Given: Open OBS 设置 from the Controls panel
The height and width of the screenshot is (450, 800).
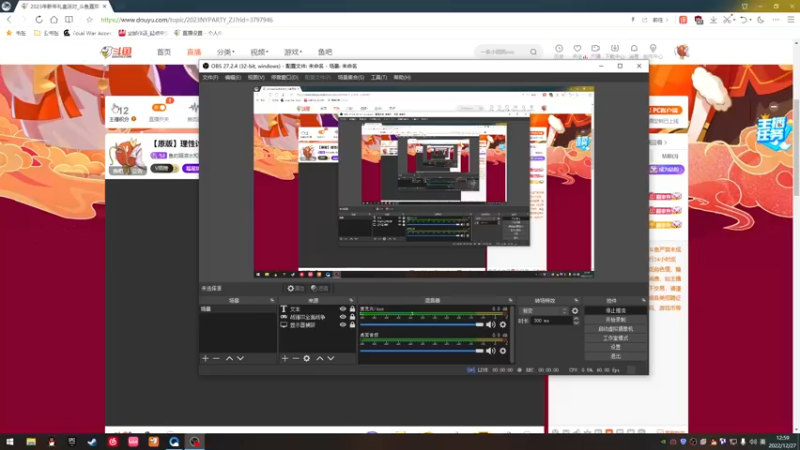Looking at the screenshot, I should point(615,347).
